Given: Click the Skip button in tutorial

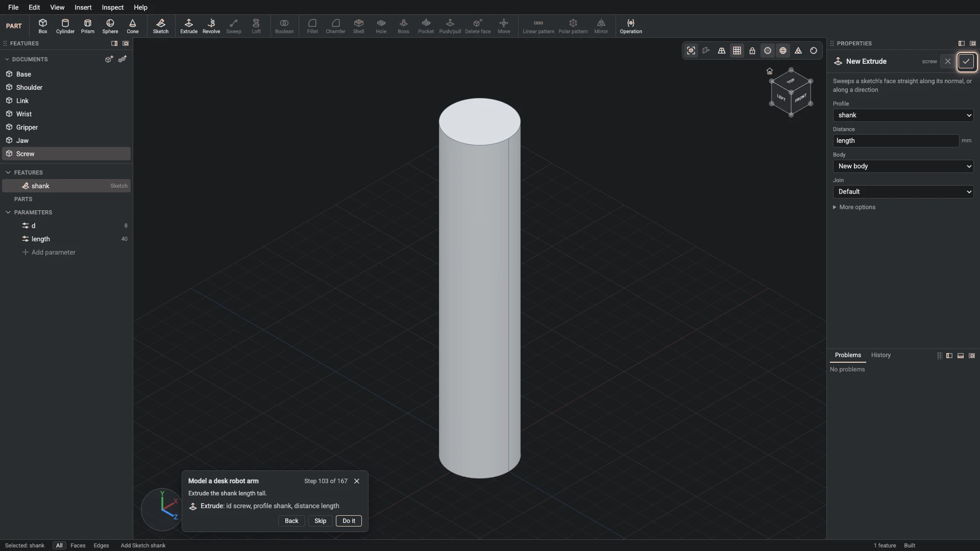Looking at the screenshot, I should tap(321, 521).
